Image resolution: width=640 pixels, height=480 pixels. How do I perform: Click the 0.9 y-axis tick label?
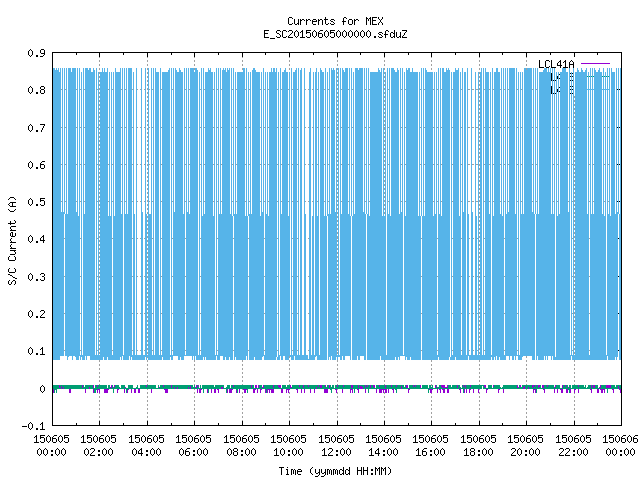coord(36,53)
